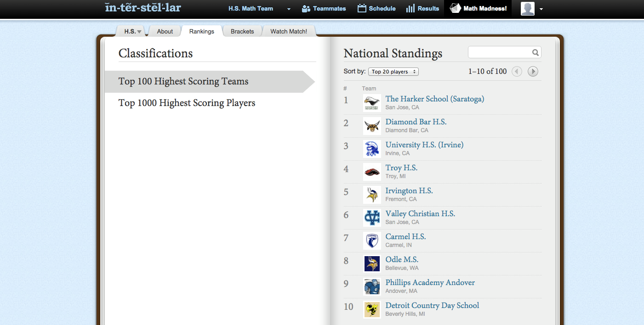
Task: Click the search magnifier icon
Action: click(536, 52)
